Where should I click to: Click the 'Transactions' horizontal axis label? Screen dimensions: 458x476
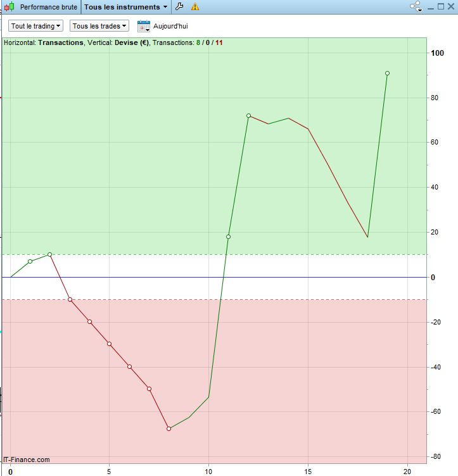click(61, 43)
